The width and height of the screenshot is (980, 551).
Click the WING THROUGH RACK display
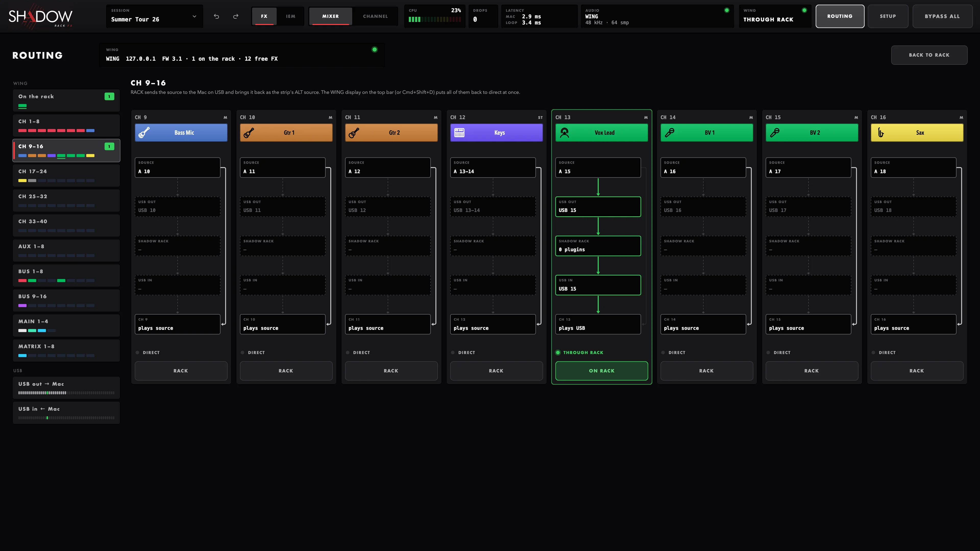click(775, 16)
